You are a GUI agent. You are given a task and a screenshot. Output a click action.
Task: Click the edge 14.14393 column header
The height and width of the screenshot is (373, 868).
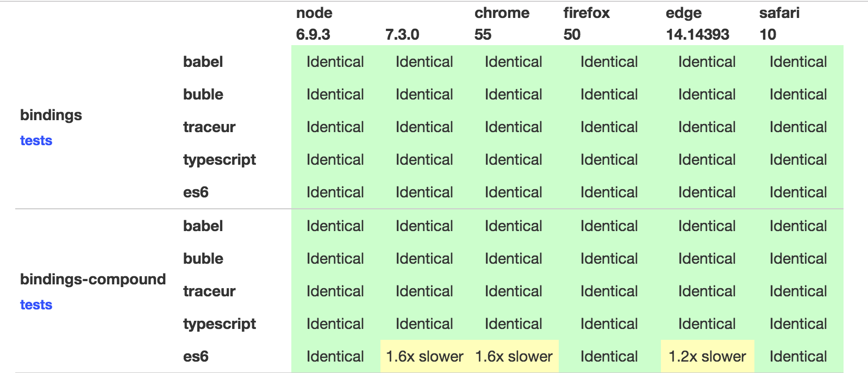click(697, 24)
